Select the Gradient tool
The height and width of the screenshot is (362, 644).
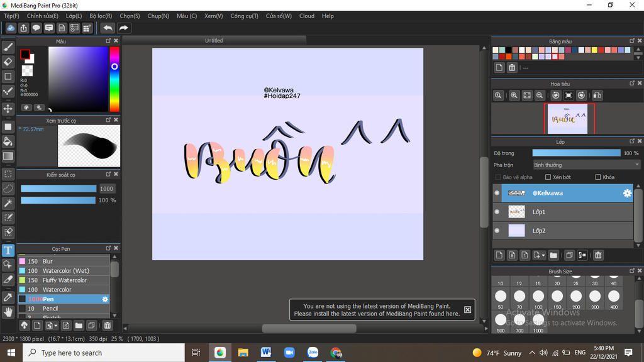coord(8,156)
